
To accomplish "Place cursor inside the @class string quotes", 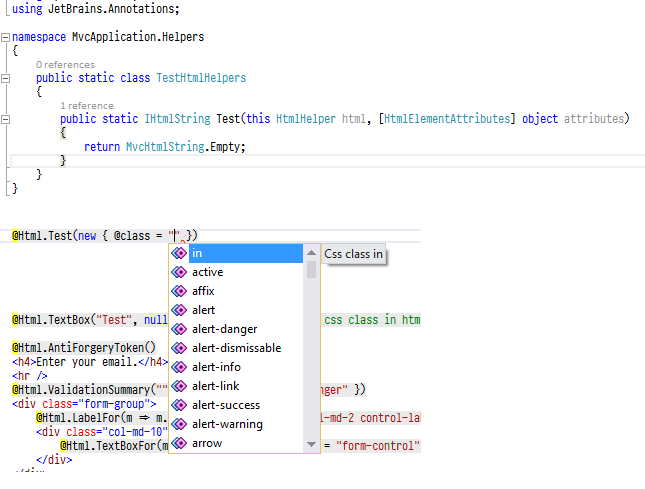I will (x=176, y=236).
